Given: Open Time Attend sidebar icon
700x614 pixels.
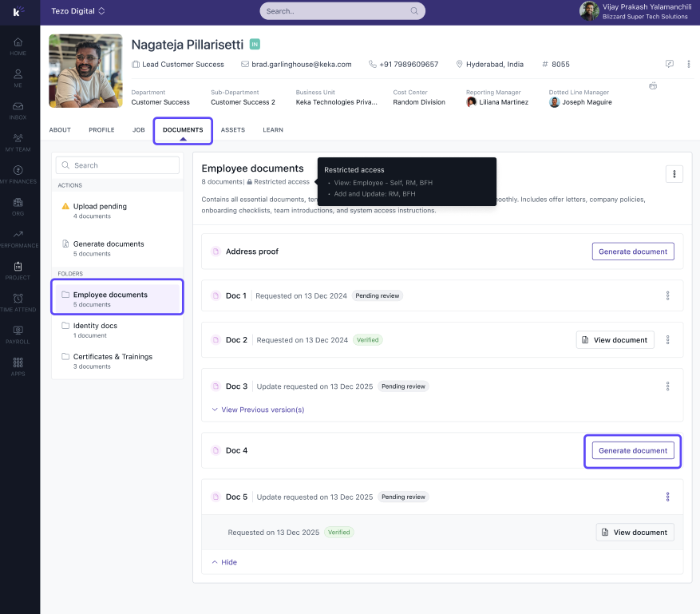Looking at the screenshot, I should (18, 302).
